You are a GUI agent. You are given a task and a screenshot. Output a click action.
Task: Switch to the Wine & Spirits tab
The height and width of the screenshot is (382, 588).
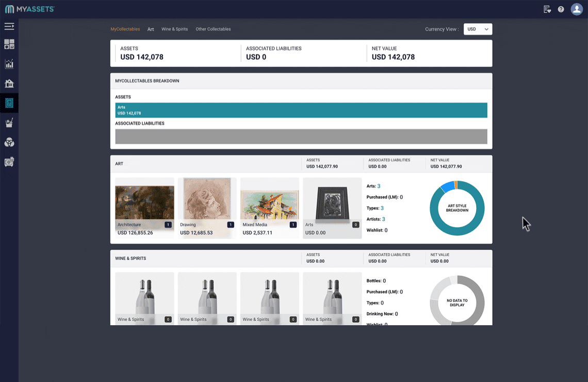point(174,29)
